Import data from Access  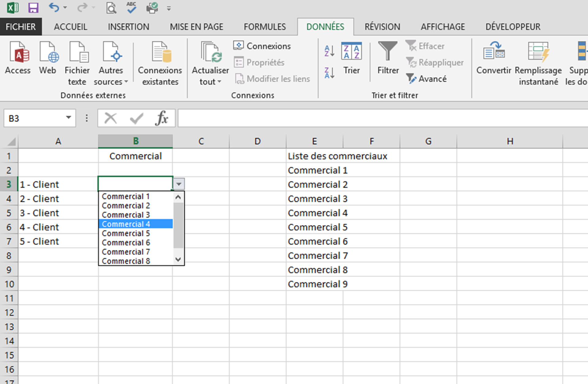[x=18, y=58]
